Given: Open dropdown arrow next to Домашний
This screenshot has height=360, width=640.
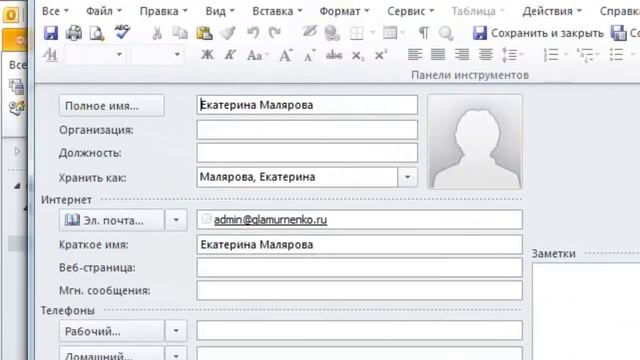Looking at the screenshot, I should click(176, 354).
